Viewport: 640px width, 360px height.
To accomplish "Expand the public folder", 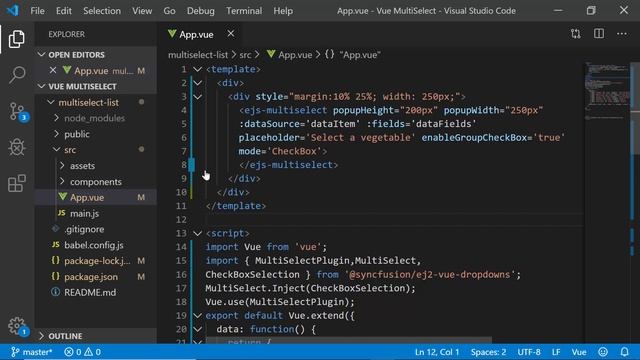I will (56, 134).
